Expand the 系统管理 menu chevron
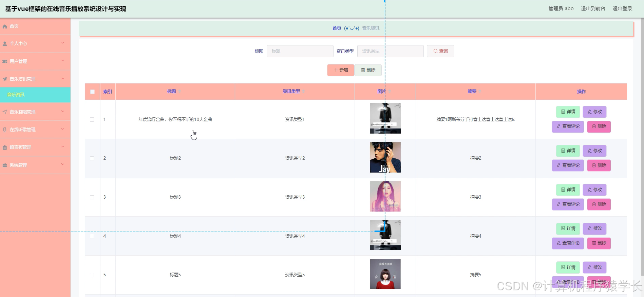 [x=63, y=164]
